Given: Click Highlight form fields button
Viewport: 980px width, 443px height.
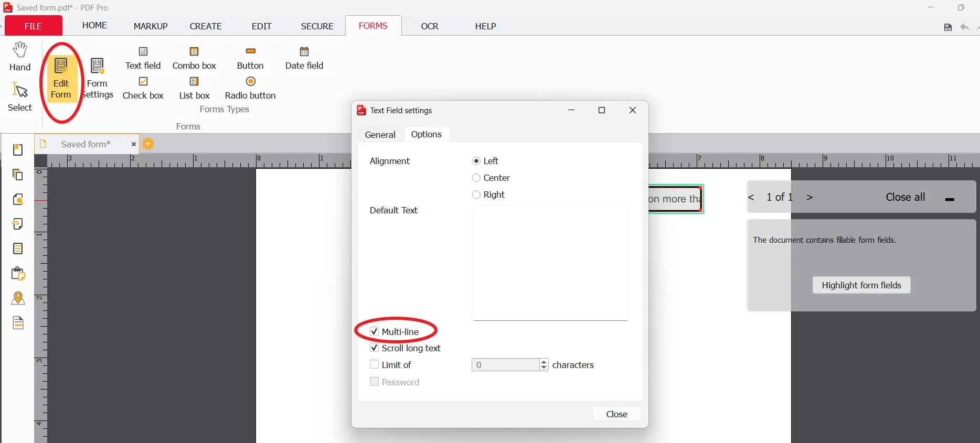Looking at the screenshot, I should pos(861,285).
